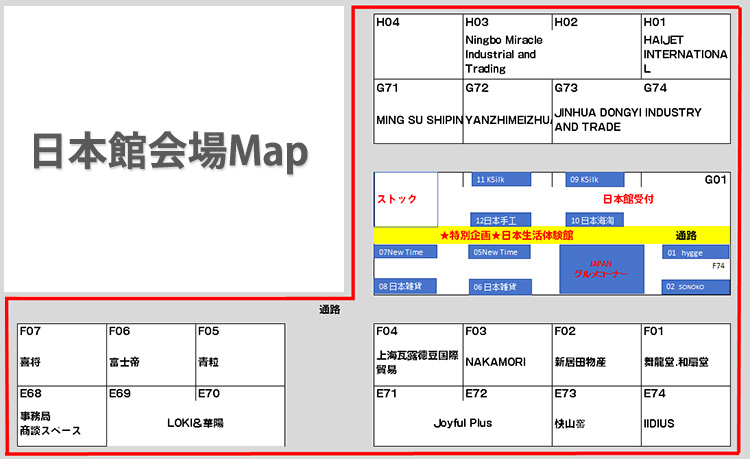This screenshot has height=459, width=750.
Task: Select the IIDIUS exhibitor name
Action: pyautogui.click(x=659, y=424)
